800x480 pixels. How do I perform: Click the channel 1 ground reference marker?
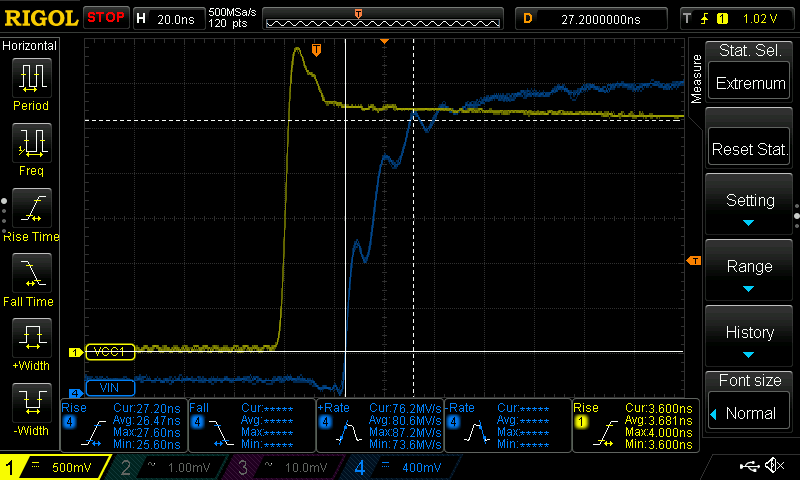[x=76, y=352]
